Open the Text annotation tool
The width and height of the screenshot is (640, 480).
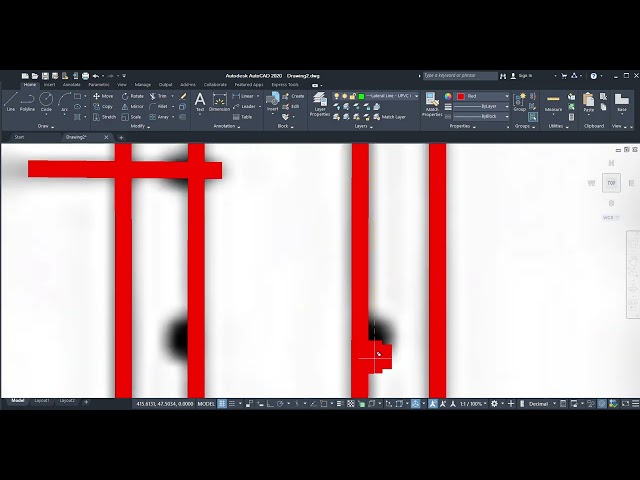pos(200,102)
